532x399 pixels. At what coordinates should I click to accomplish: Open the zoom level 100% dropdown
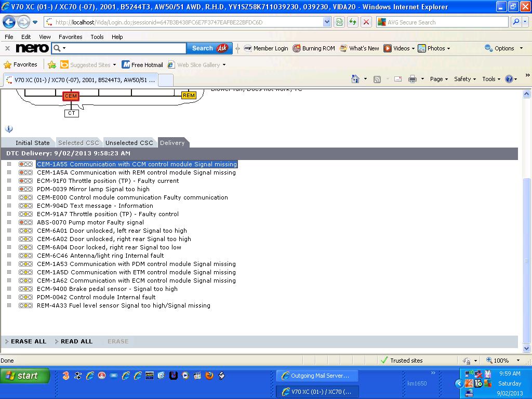[517, 361]
